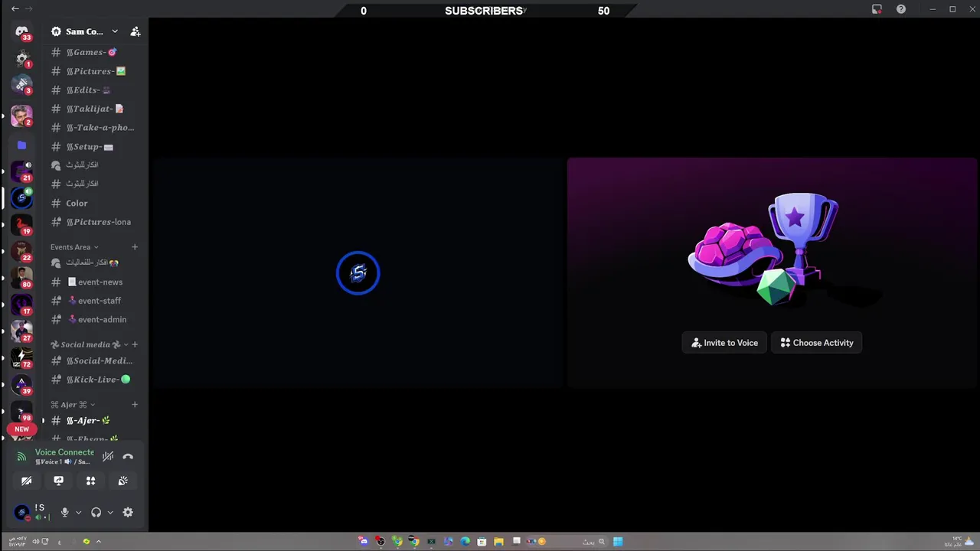Image resolution: width=980 pixels, height=551 pixels.
Task: Click the Voice Connected status text
Action: [x=64, y=452]
